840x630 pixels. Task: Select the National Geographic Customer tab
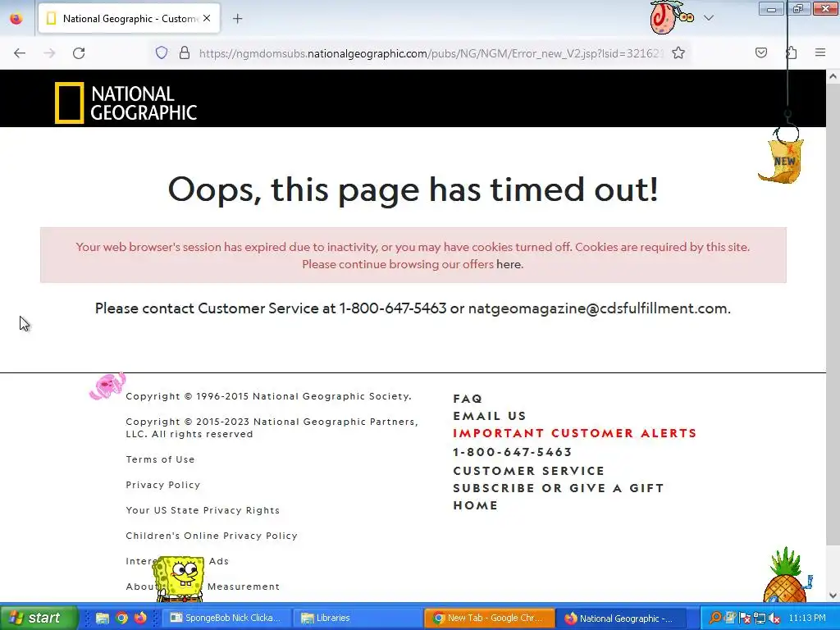point(129,19)
